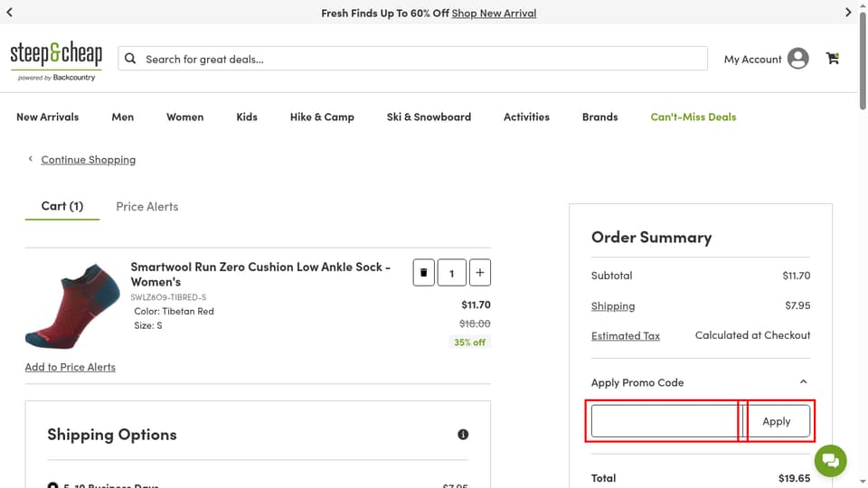
Task: Click the 35% off badge
Action: click(x=469, y=342)
